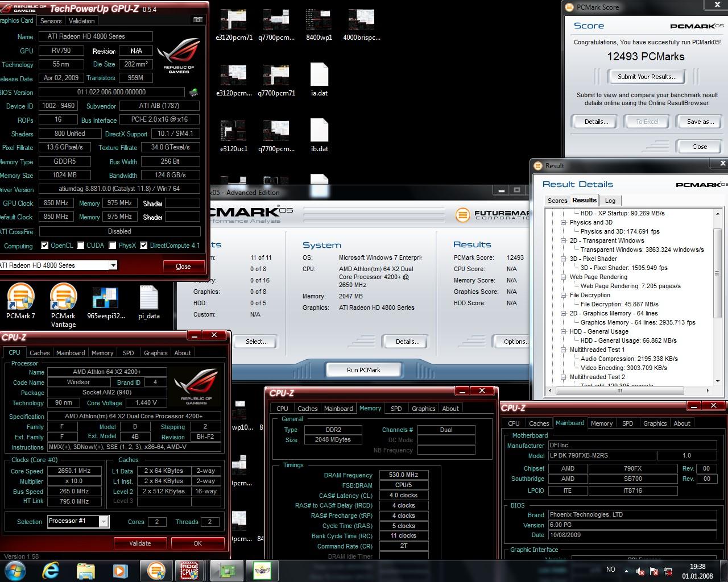
Task: Switch to ROG CPU-Z taskbar button
Action: tap(190, 570)
